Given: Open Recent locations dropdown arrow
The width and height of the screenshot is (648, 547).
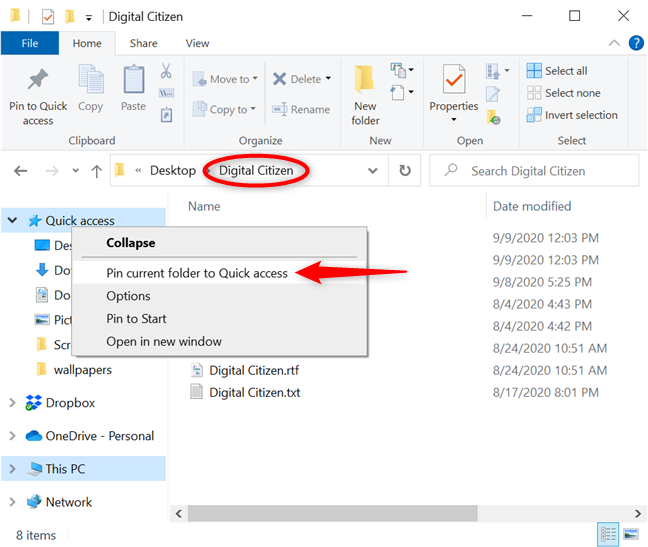Looking at the screenshot, I should click(x=75, y=170).
